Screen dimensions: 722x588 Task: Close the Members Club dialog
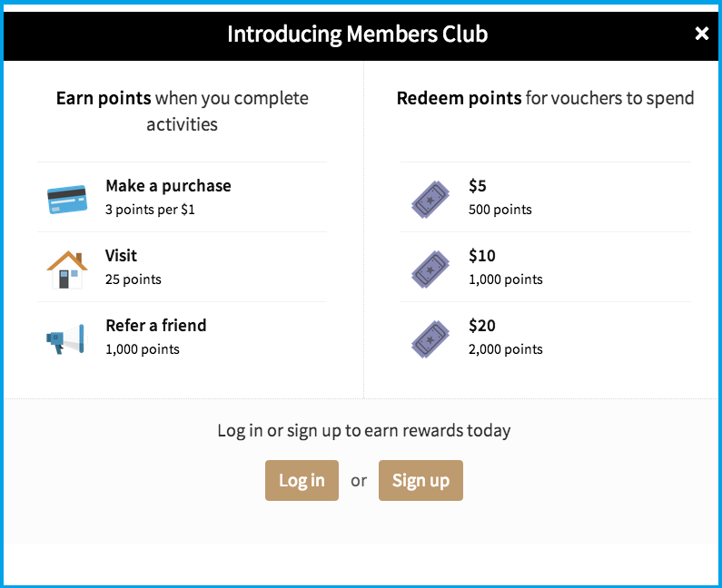pyautogui.click(x=701, y=34)
